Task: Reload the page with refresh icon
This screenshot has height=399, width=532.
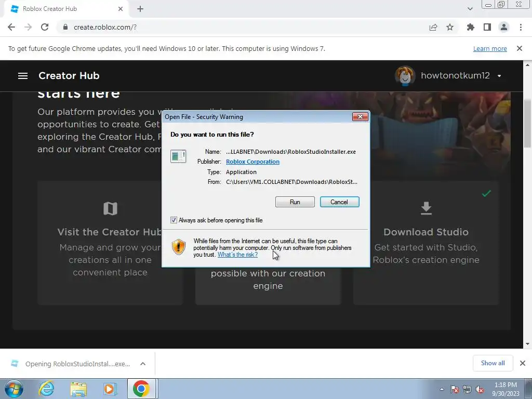Action: [45, 27]
